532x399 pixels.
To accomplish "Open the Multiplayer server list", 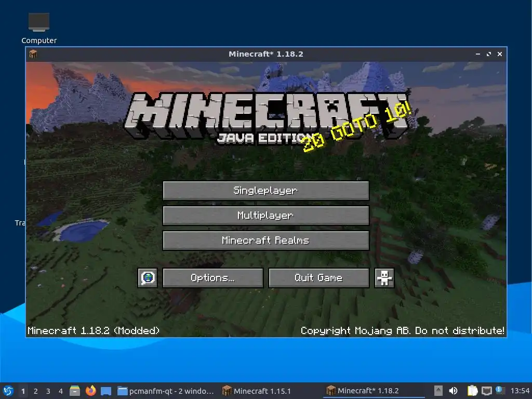I will (265, 216).
